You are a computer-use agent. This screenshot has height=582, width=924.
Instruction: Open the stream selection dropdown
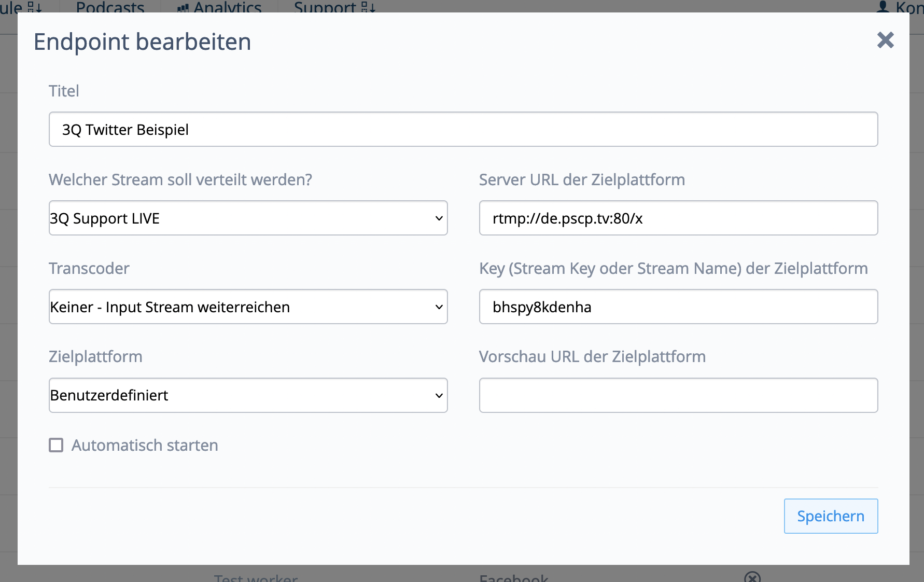[x=248, y=218]
